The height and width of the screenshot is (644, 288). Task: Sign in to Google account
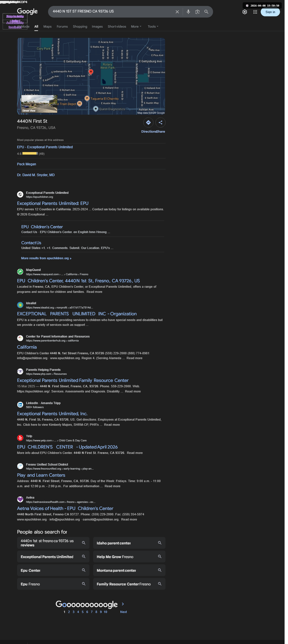pos(270,12)
